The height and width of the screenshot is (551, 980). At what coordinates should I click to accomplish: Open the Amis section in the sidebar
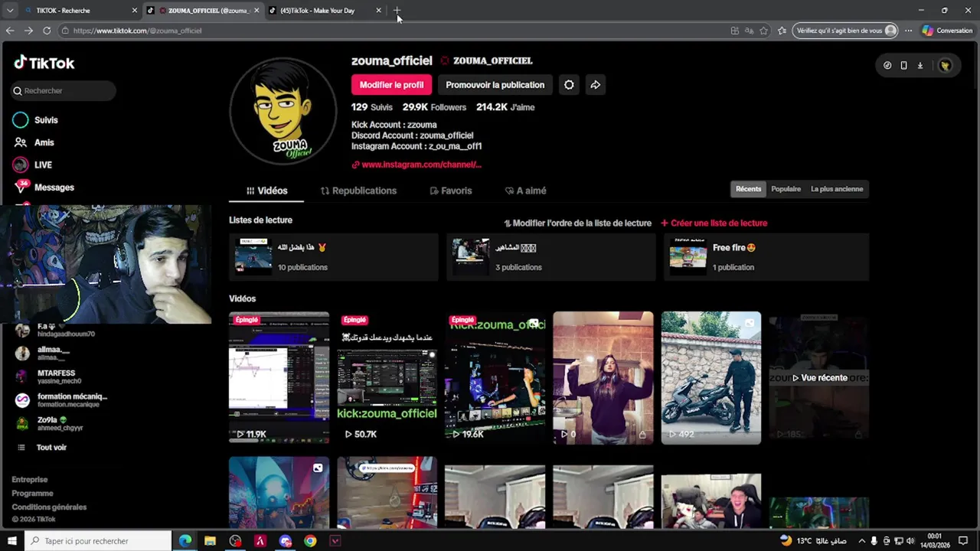[x=34, y=142]
